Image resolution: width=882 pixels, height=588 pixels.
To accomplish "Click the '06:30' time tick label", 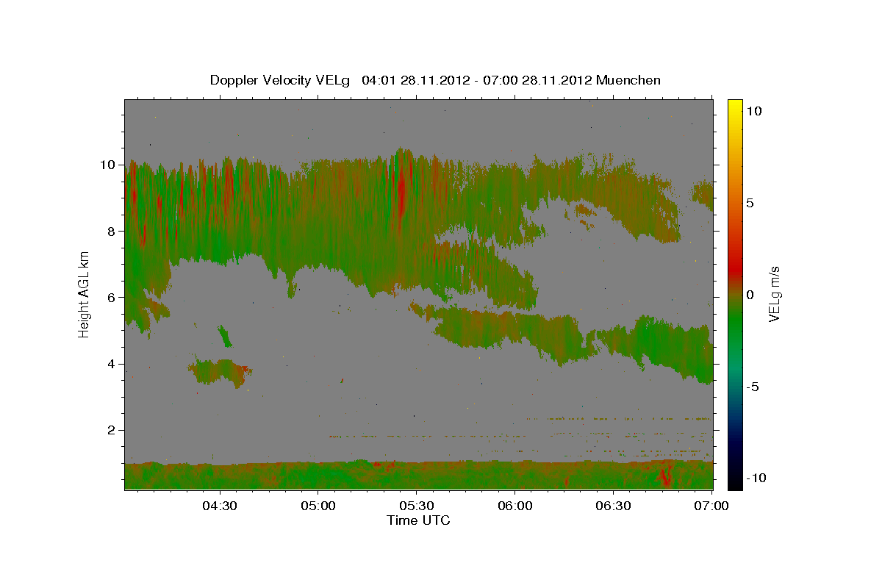I will point(613,506).
